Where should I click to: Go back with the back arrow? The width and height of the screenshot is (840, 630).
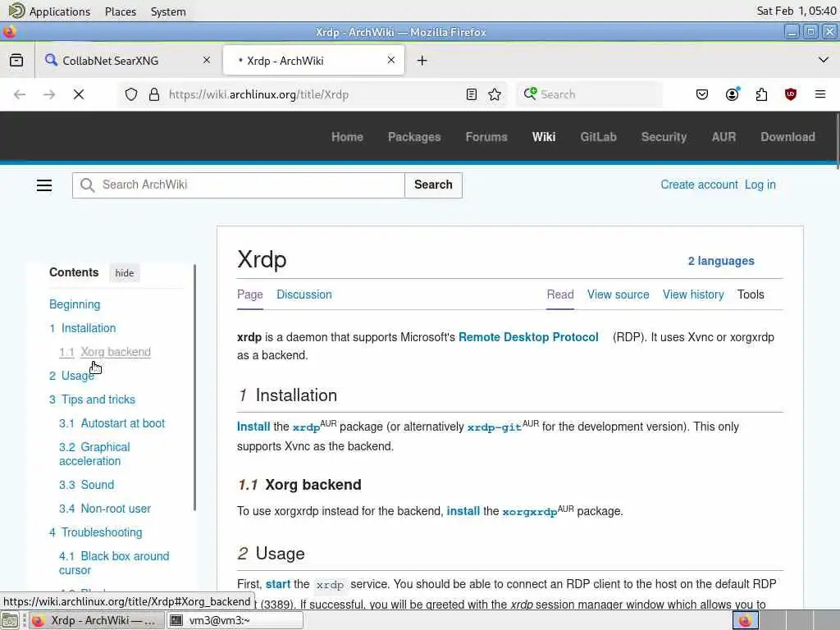20,95
